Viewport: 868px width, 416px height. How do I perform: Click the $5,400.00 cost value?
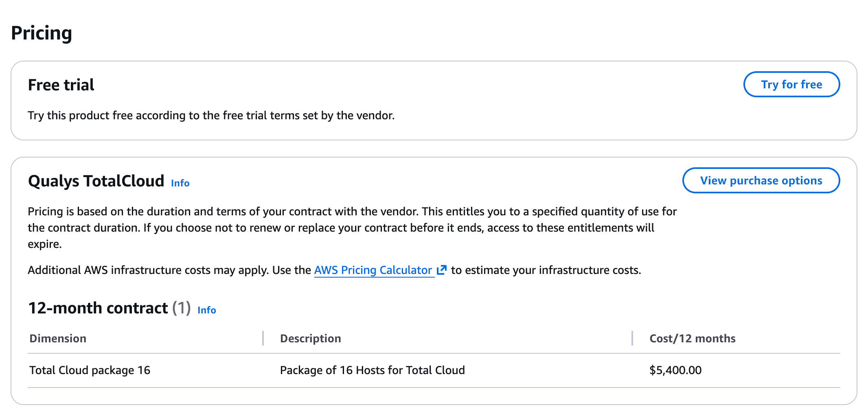[675, 370]
